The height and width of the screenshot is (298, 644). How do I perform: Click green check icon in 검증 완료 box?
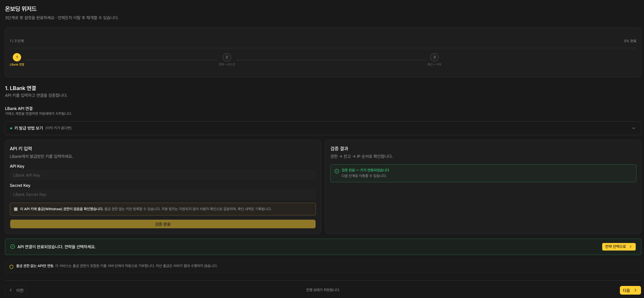(337, 171)
